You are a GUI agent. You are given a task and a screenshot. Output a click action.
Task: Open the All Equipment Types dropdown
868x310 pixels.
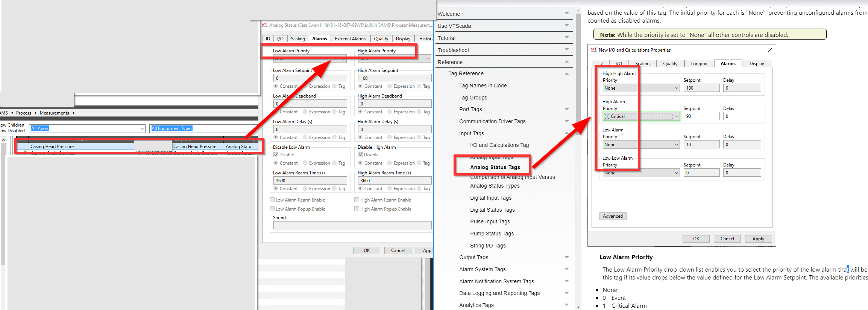tap(203, 128)
